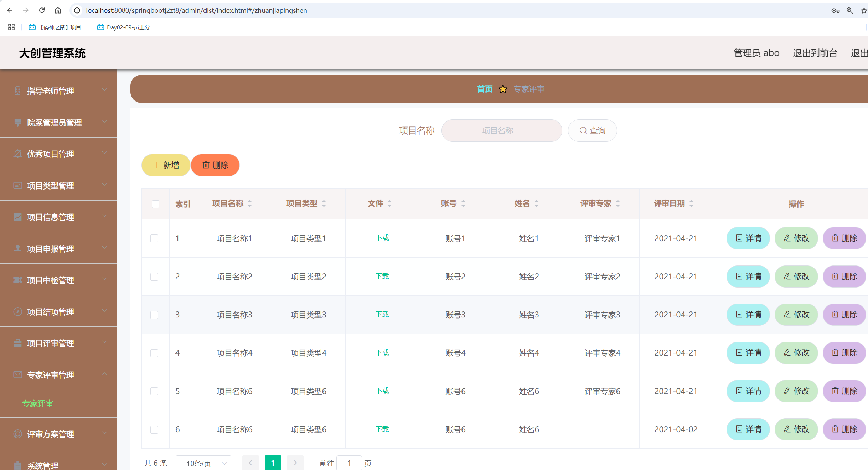Image resolution: width=868 pixels, height=470 pixels.
Task: Click sort arrows on 评审日期 column
Action: [691, 203]
